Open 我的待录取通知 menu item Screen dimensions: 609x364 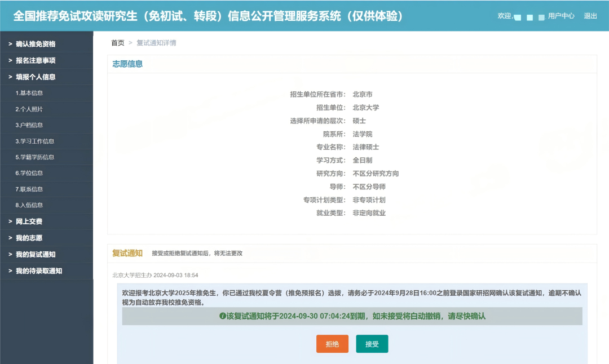[x=39, y=271]
